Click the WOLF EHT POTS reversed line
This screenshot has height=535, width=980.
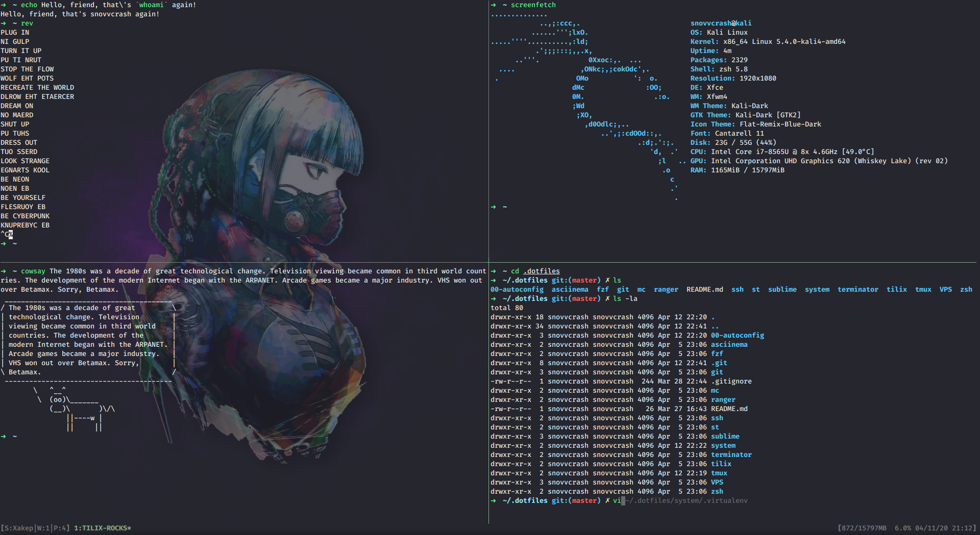[x=27, y=78]
